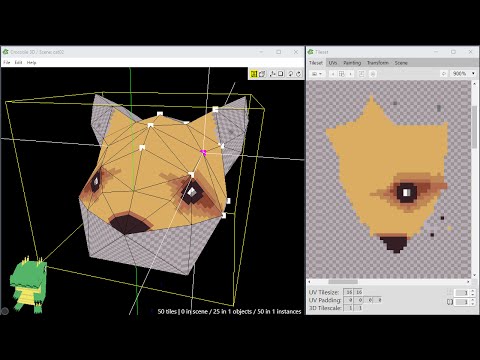Click the green crocodile mascot in viewport
Viewport: 480px width, 360px height.
point(28,286)
